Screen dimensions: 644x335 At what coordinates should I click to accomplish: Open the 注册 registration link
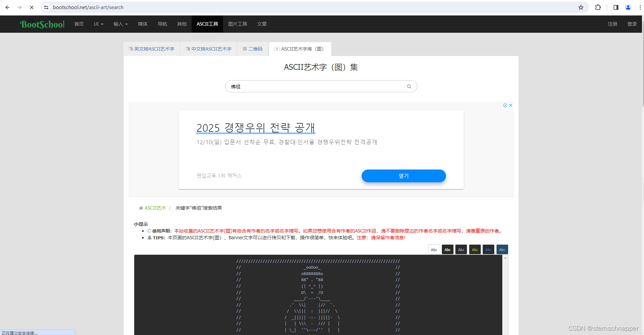612,24
